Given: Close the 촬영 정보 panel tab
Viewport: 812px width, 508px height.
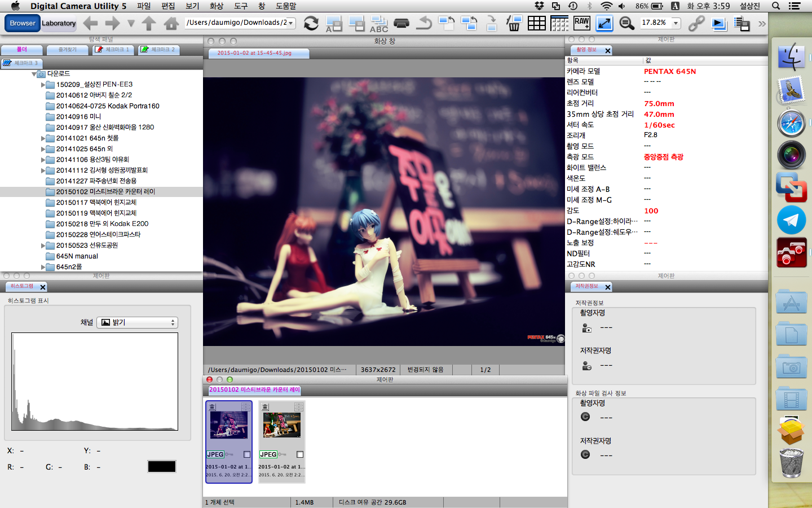Looking at the screenshot, I should point(608,51).
